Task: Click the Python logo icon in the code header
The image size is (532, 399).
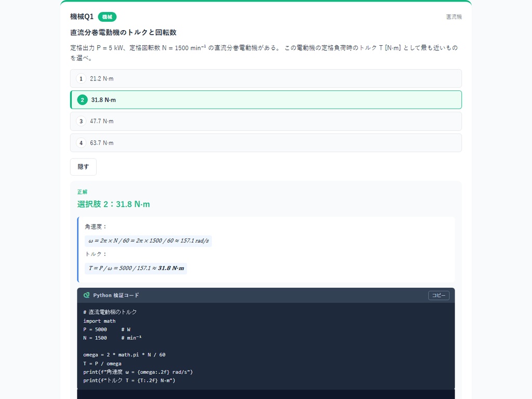Action: [87, 295]
